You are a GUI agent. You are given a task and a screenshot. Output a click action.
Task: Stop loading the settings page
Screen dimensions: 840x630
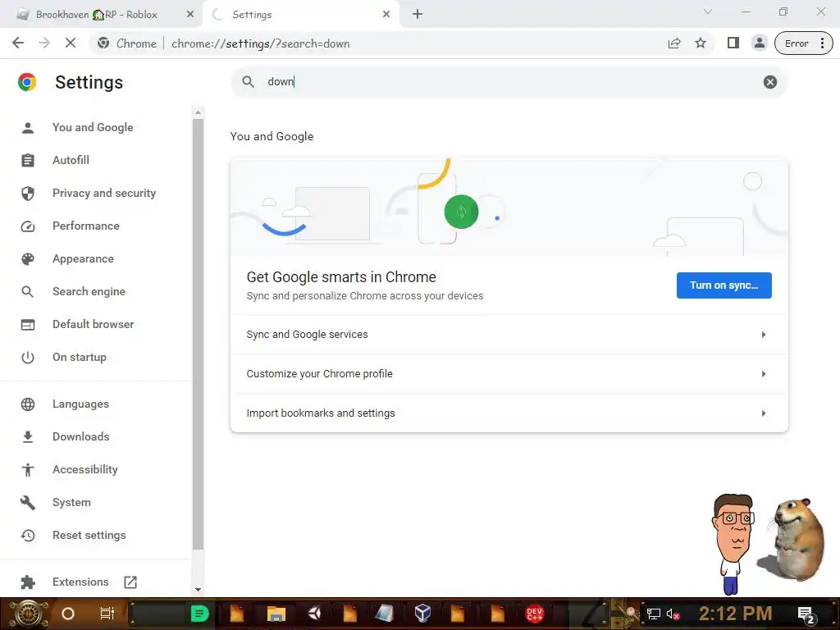71,43
